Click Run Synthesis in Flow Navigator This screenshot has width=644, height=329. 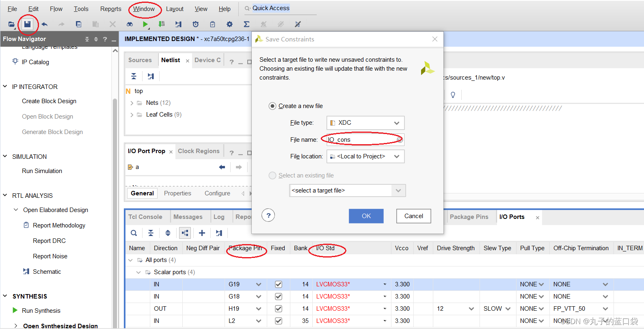pyautogui.click(x=41, y=311)
